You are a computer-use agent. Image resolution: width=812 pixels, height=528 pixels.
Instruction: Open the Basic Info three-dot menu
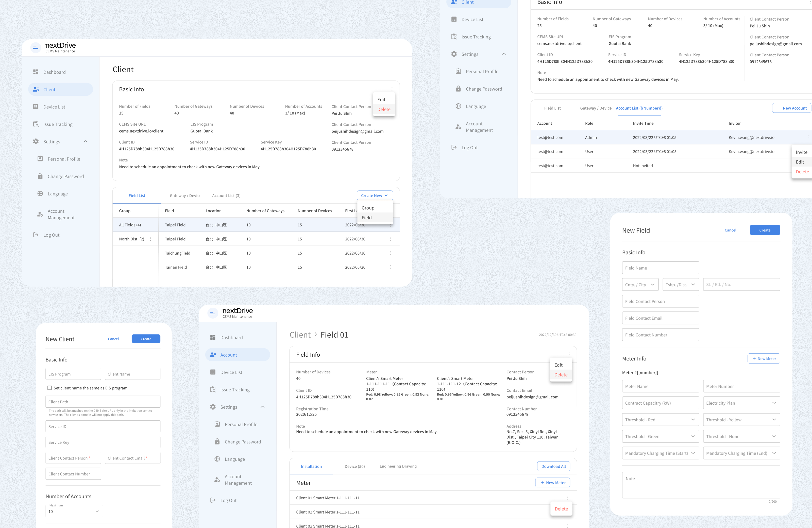[392, 89]
